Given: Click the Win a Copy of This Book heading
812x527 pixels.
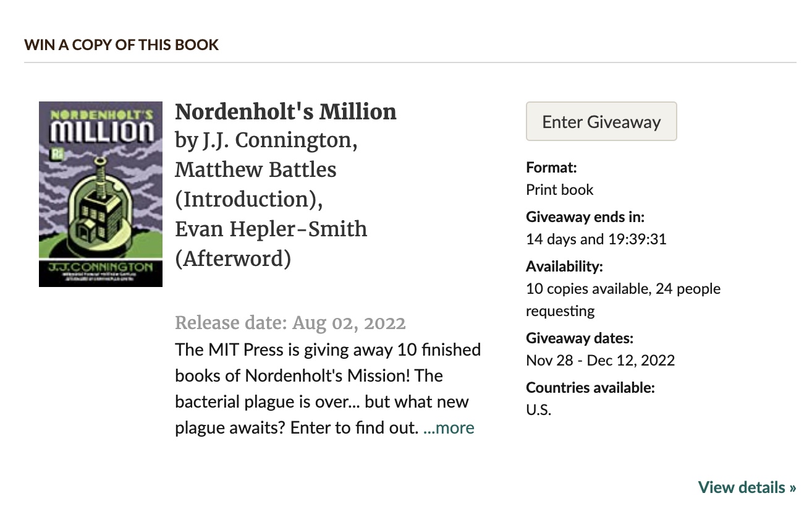Looking at the screenshot, I should click(x=122, y=45).
